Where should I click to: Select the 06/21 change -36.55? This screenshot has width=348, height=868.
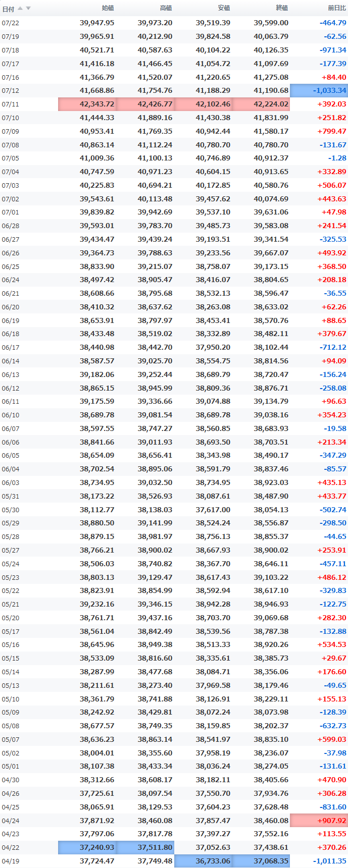tap(335, 293)
